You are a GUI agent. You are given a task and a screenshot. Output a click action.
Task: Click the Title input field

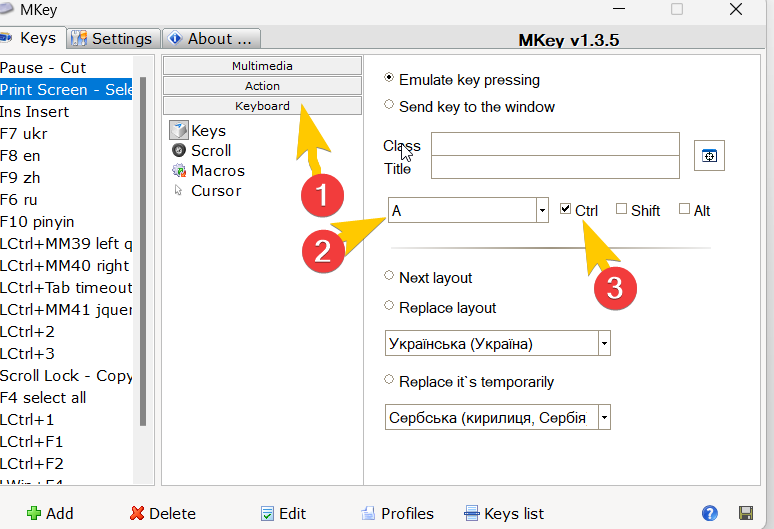pos(555,167)
